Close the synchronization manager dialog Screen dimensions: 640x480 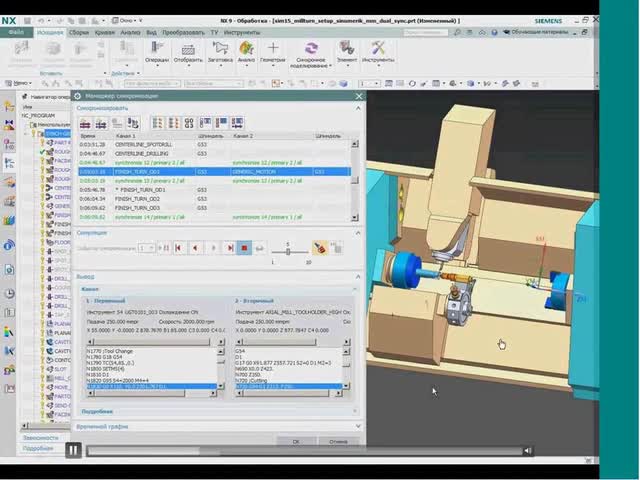pyautogui.click(x=359, y=96)
